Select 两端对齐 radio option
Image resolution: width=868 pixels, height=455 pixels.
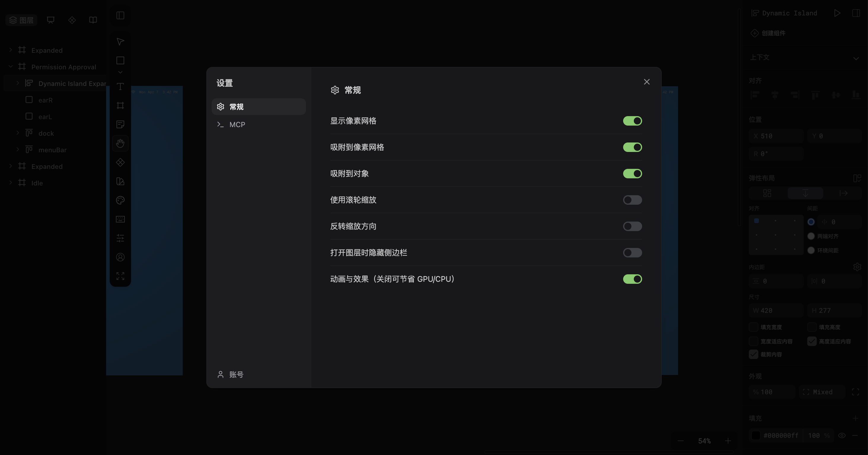(811, 236)
